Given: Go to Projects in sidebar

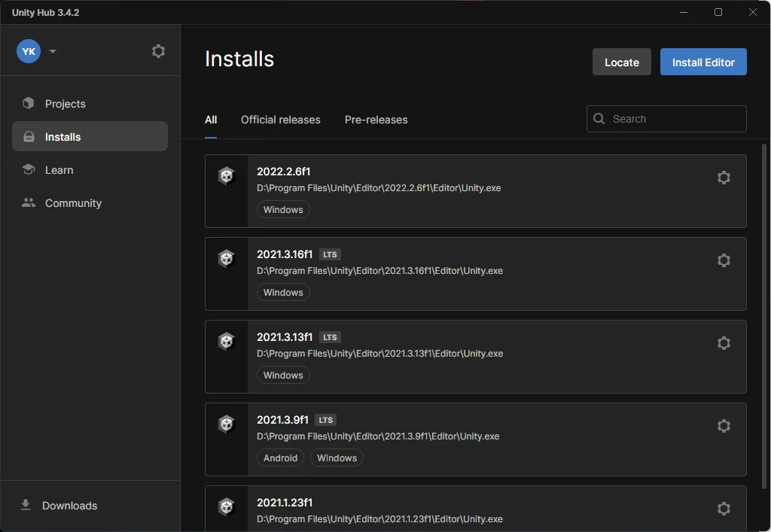Looking at the screenshot, I should click(90, 104).
